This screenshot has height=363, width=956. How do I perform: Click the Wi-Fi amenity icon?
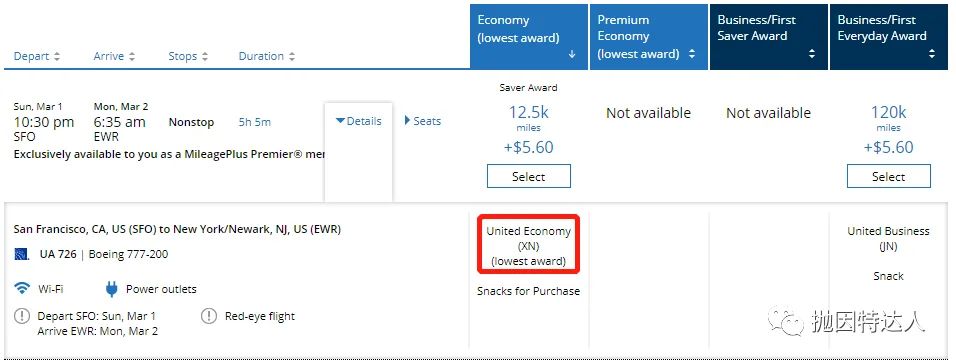pos(23,289)
